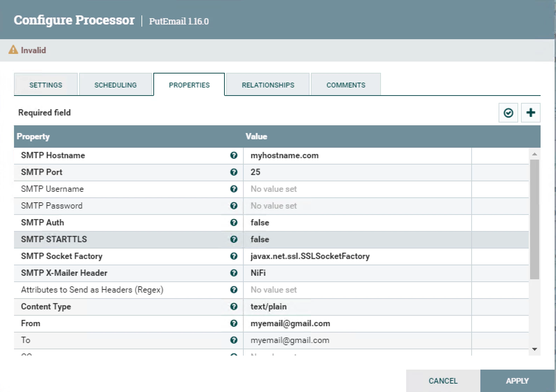Edit the SMTP STARTTLS false value
The height and width of the screenshot is (392, 556).
click(357, 239)
